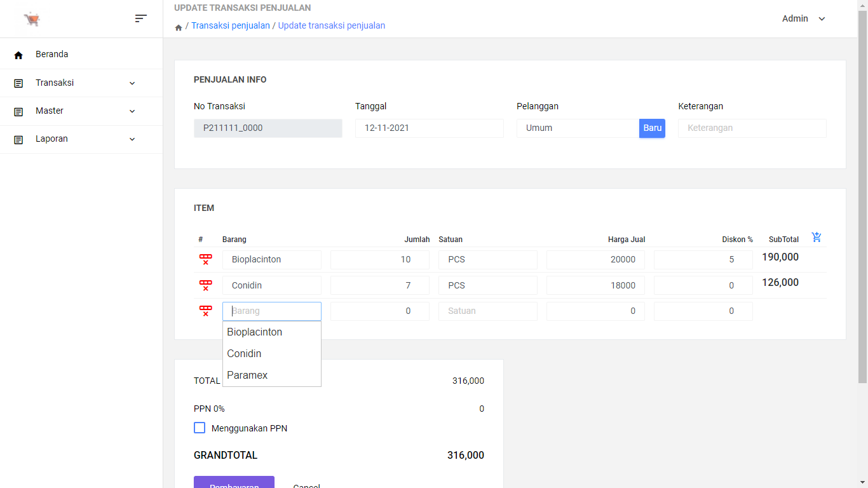The width and height of the screenshot is (868, 488).
Task: Click the Beranda home icon
Action: 18,54
